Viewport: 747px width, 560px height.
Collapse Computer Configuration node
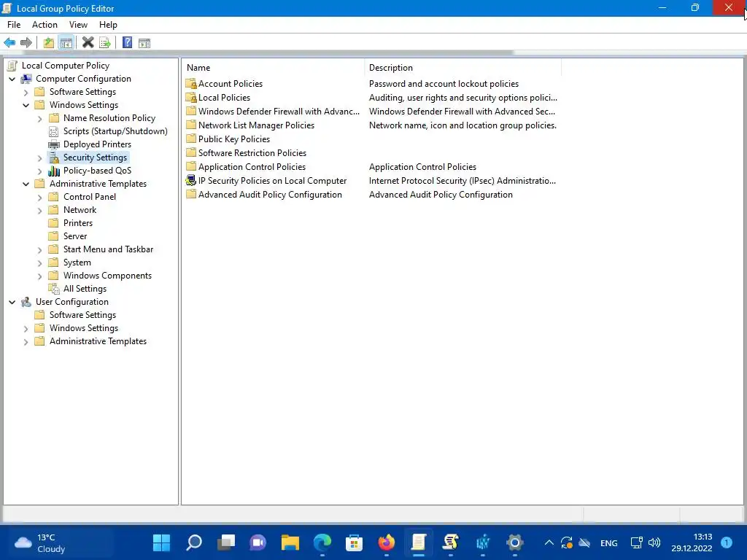pos(12,79)
